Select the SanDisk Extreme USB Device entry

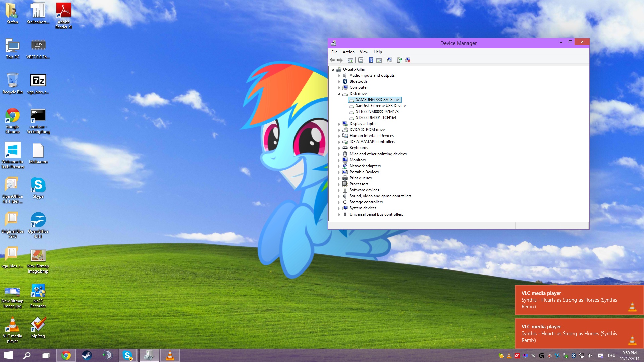(x=380, y=106)
